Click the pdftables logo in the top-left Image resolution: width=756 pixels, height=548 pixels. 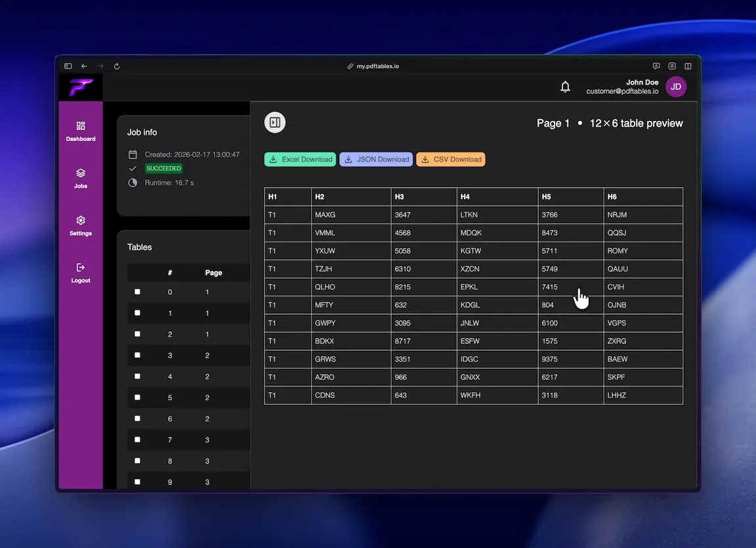[80, 86]
